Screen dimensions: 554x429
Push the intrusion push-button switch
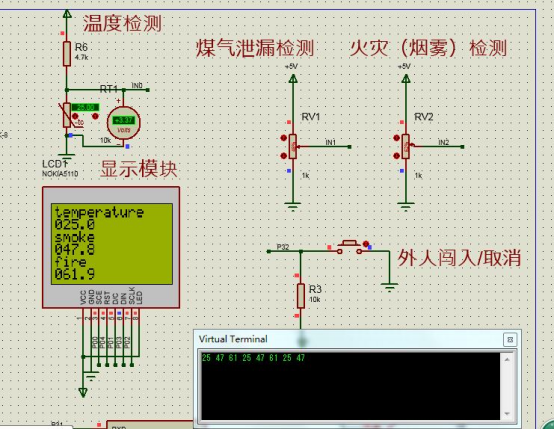click(350, 247)
